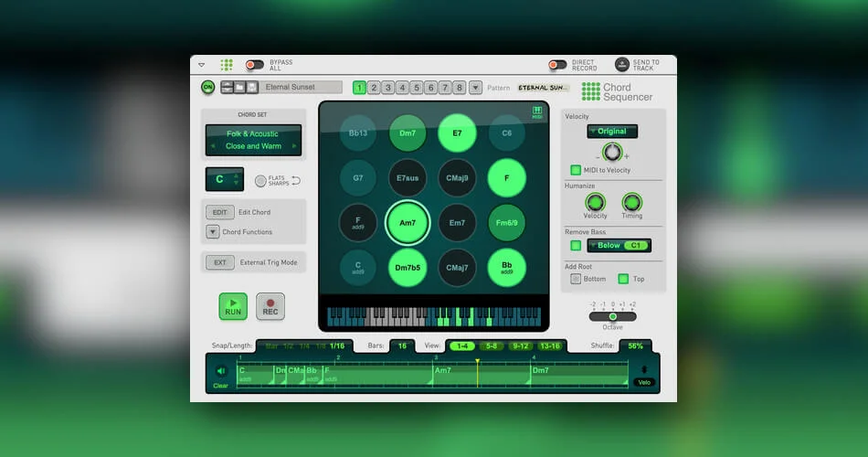Click the undo arrow beside Flats/Sharps

pos(296,181)
